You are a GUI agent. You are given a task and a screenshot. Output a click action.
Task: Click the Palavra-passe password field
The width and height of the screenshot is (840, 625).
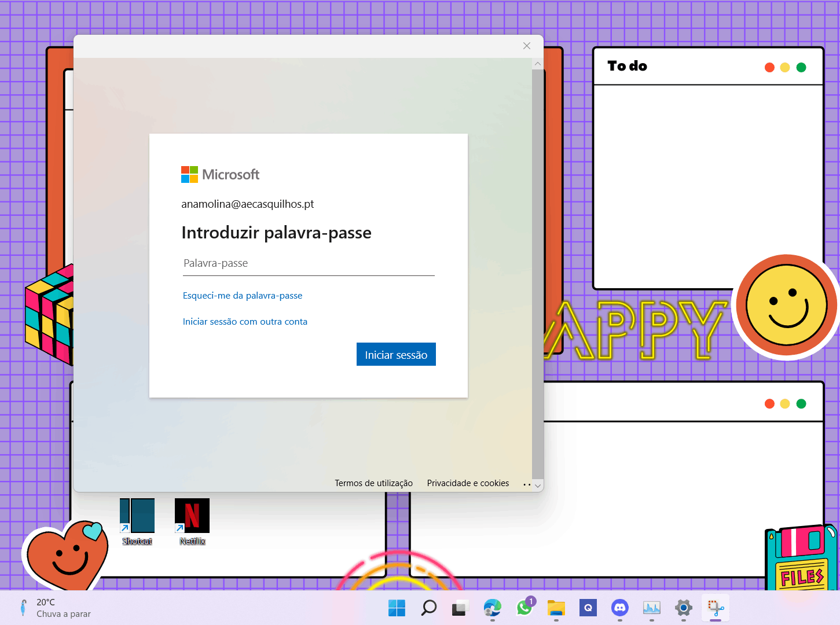click(308, 263)
